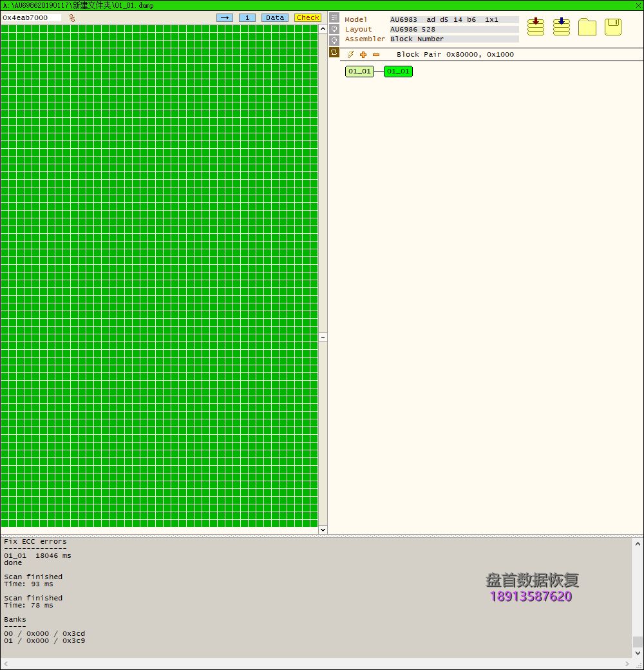Click block map scrollbar up arrow
The height and width of the screenshot is (670, 644).
pyautogui.click(x=323, y=28)
